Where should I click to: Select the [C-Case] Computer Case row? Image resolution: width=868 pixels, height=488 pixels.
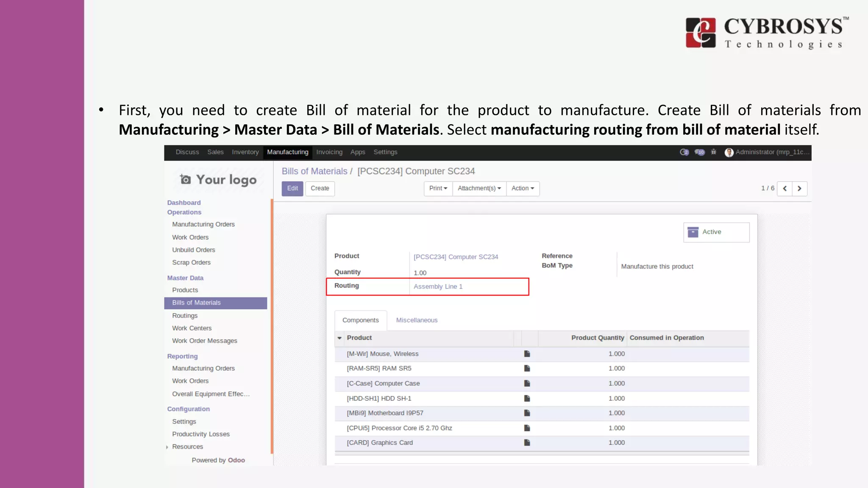(542, 384)
